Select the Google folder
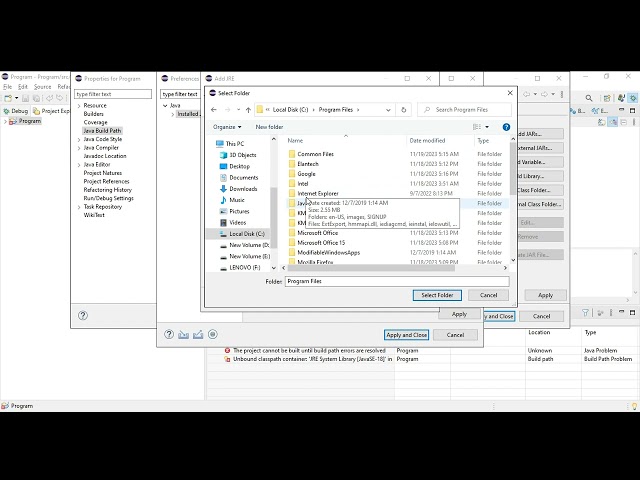640x480 pixels. [306, 174]
